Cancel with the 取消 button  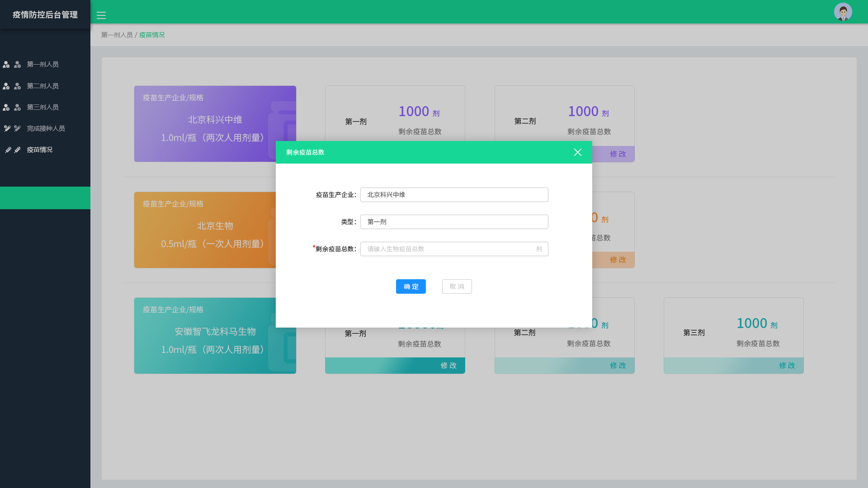point(457,286)
